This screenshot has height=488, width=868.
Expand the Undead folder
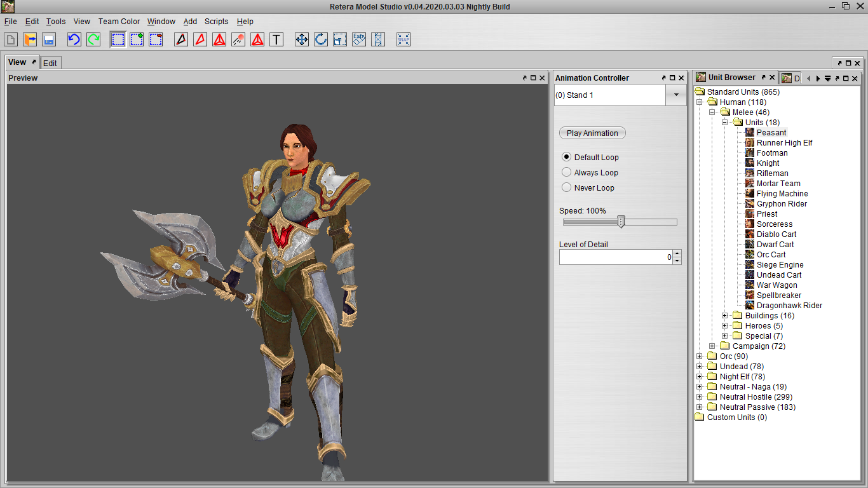click(x=700, y=367)
